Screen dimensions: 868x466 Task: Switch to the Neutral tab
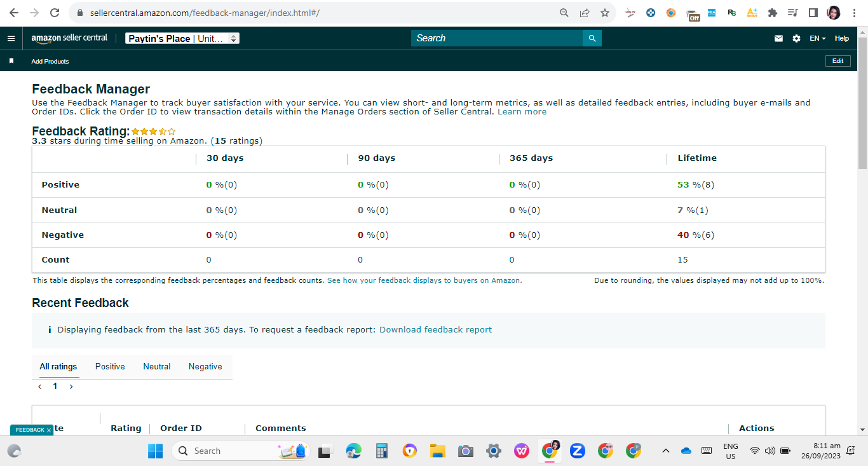(157, 367)
